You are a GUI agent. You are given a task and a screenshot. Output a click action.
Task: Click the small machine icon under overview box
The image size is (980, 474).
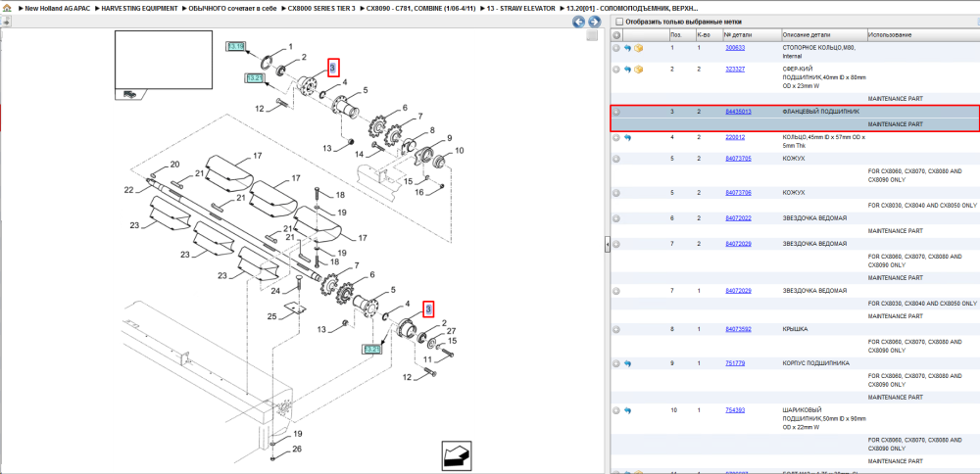(x=129, y=94)
